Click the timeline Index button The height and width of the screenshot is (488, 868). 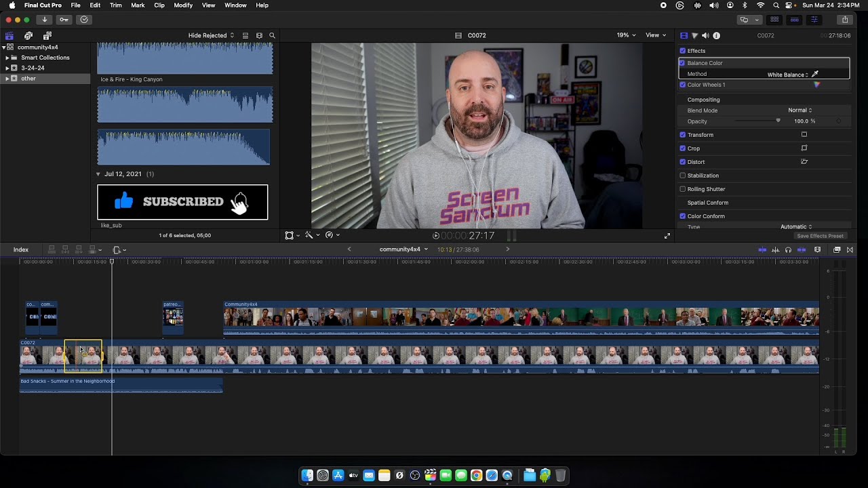tap(21, 249)
